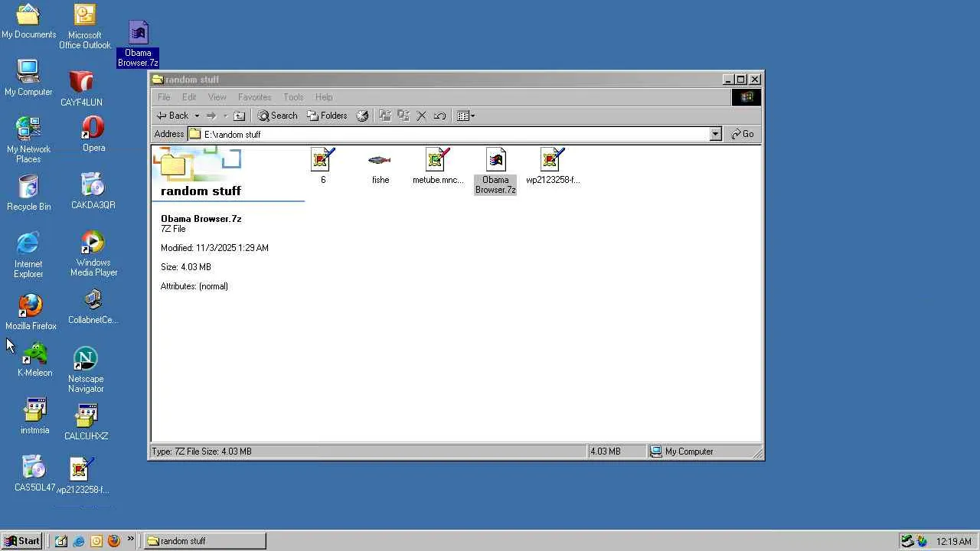Select CAKDA3QR desktop icon
The width and height of the screenshot is (980, 551).
(x=93, y=191)
